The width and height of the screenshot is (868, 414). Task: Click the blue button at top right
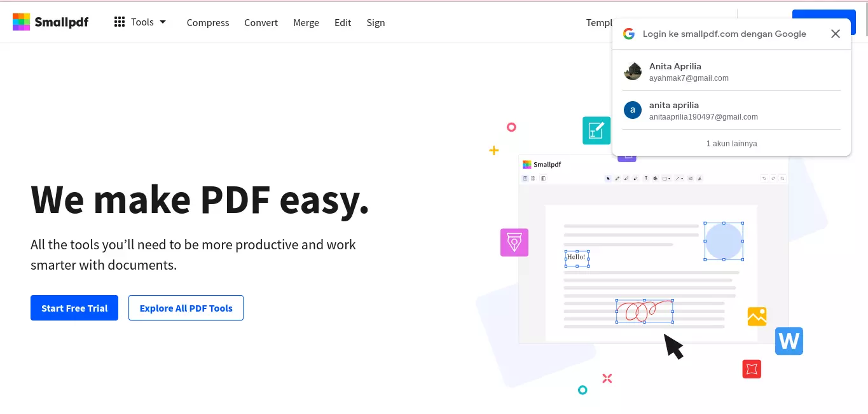click(824, 14)
